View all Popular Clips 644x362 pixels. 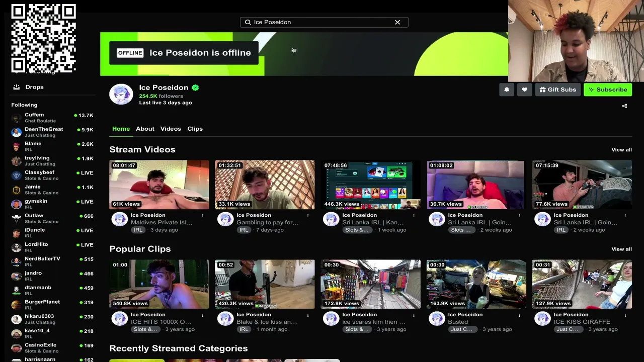621,249
